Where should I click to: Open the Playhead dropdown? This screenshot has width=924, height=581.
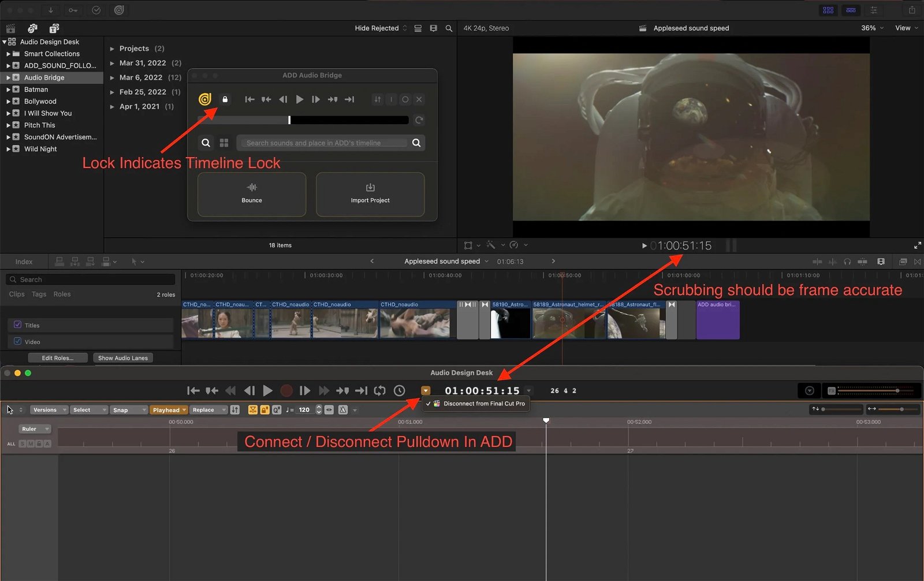click(169, 410)
